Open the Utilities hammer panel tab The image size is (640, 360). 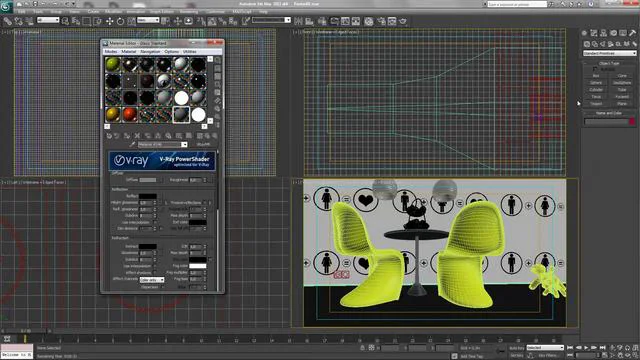632,33
